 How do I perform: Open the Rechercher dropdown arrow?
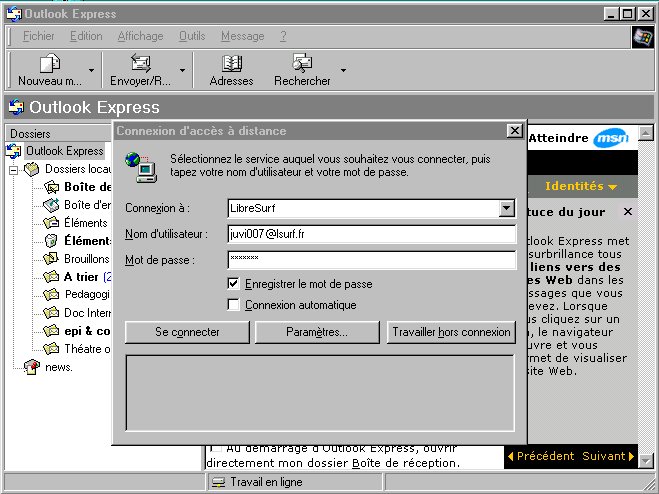pos(343,70)
